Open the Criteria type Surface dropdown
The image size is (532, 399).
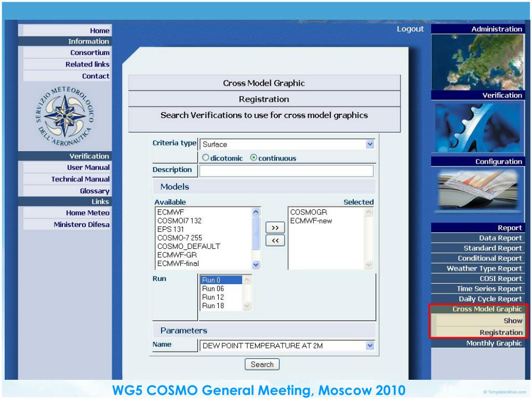tap(287, 144)
